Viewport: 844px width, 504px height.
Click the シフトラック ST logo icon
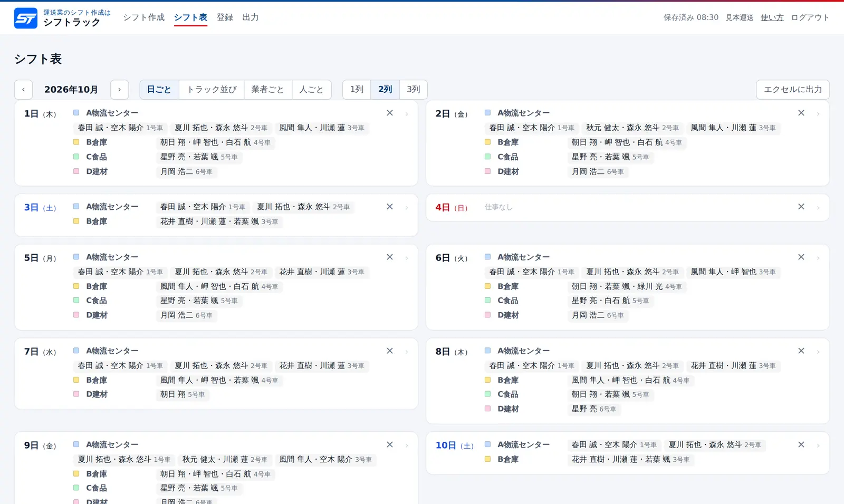(x=25, y=18)
